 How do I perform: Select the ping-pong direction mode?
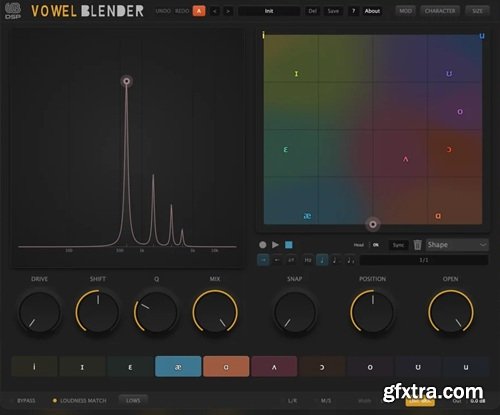tap(291, 260)
